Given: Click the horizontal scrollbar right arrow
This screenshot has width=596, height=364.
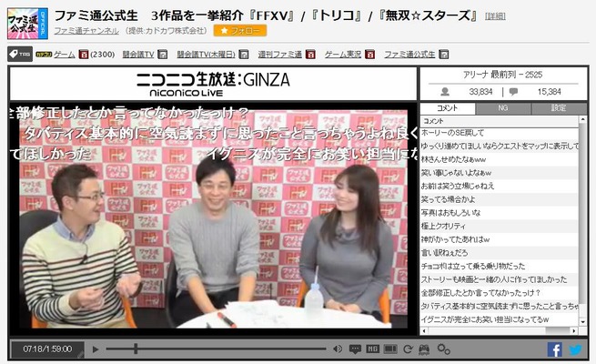Looking at the screenshot, I should coord(574,331).
